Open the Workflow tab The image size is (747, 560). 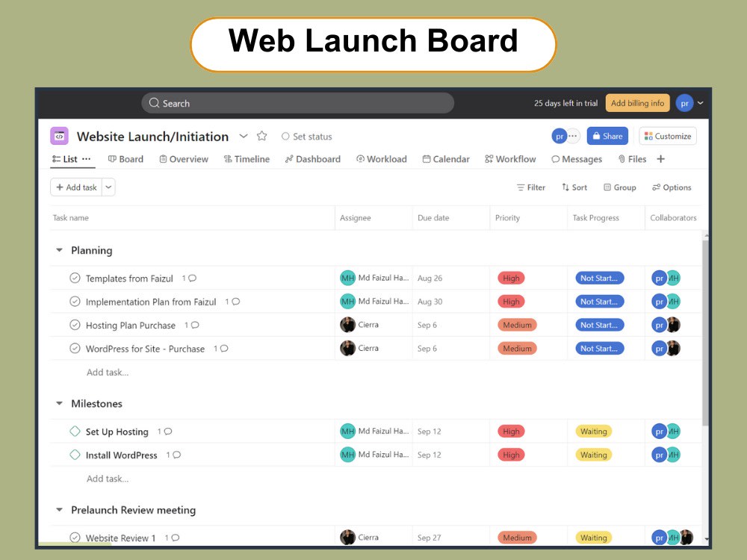pyautogui.click(x=510, y=159)
